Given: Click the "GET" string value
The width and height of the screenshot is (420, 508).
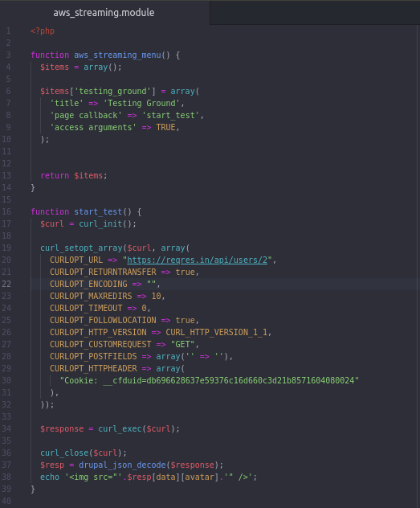Looking at the screenshot, I should [183, 344].
